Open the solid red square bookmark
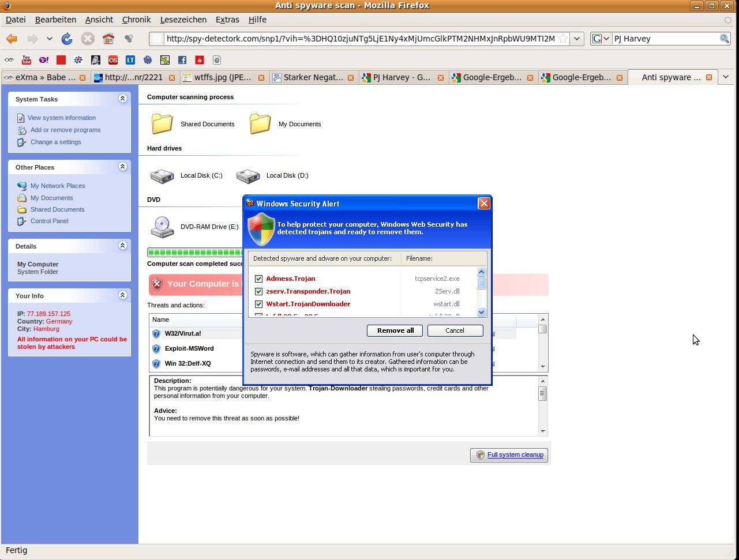Image resolution: width=739 pixels, height=560 pixels. tap(61, 59)
